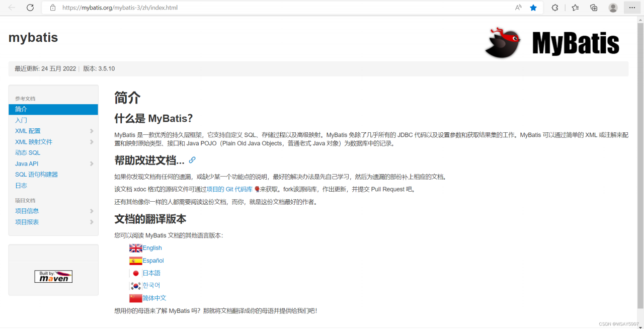
Task: Click the anchor link icon beside 帮助改进文档
Action: [192, 160]
